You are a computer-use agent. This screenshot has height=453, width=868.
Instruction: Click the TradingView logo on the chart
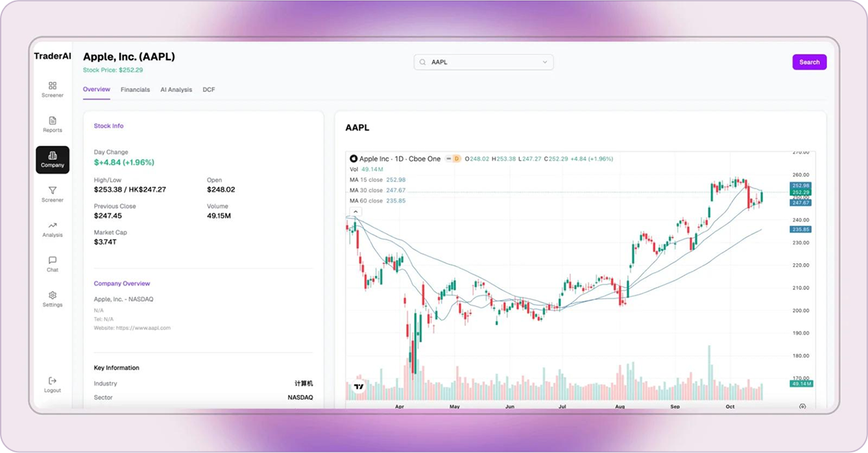click(359, 387)
